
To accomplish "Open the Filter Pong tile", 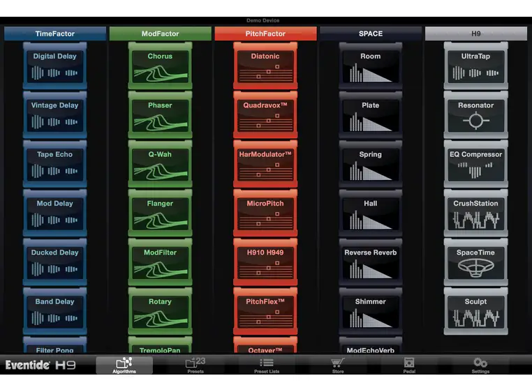I will 54,345.
